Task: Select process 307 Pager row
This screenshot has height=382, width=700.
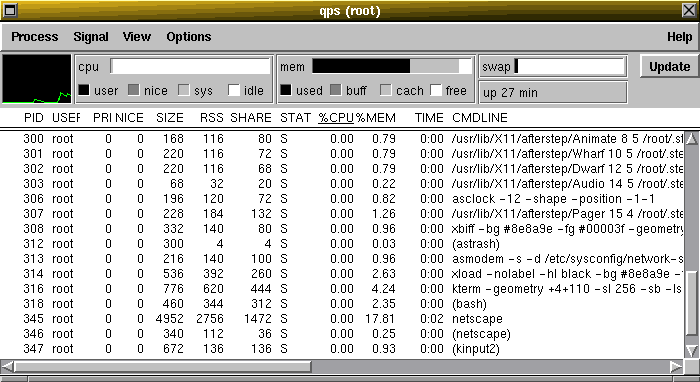Action: point(342,214)
